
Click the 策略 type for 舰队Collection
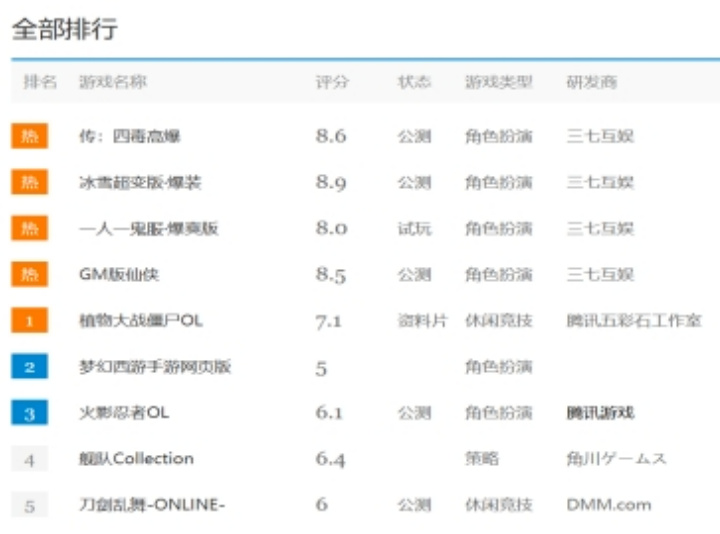tap(481, 459)
